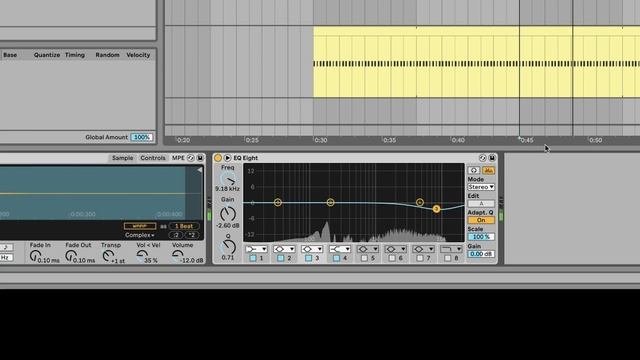This screenshot has height=360, width=640.
Task: Toggle EQ Eight spectrum analyzer button
Action: point(488,170)
